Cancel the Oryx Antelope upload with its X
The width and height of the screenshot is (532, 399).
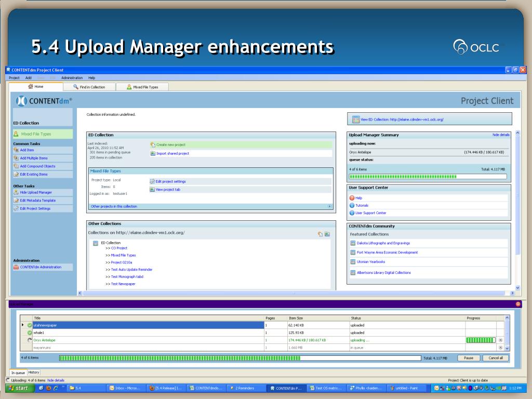(x=500, y=340)
